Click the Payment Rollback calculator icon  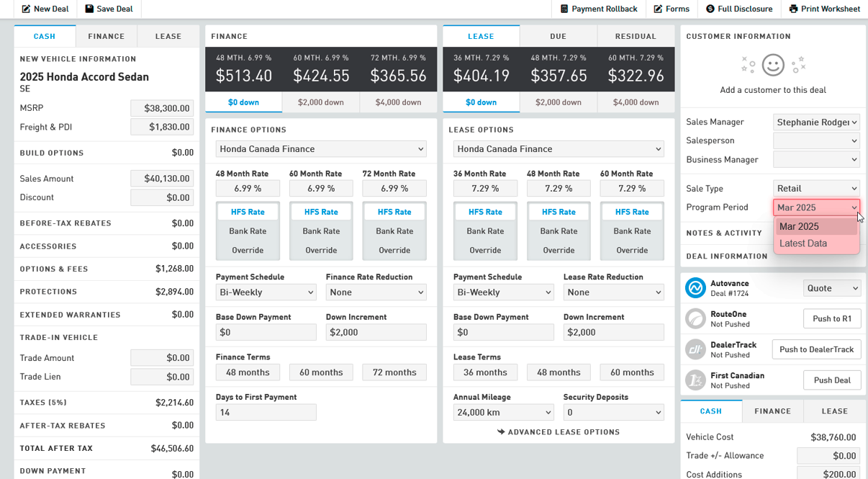tap(564, 9)
